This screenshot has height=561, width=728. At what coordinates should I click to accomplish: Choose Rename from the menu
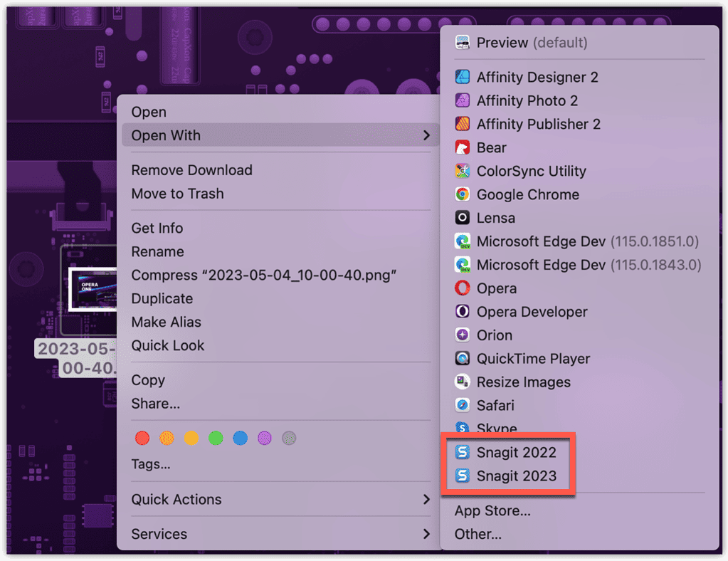tap(157, 252)
